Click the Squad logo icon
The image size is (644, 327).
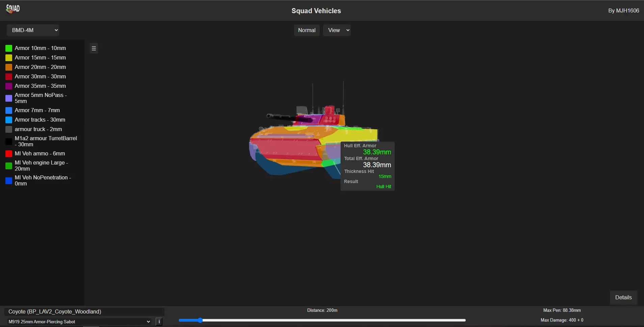[x=13, y=9]
